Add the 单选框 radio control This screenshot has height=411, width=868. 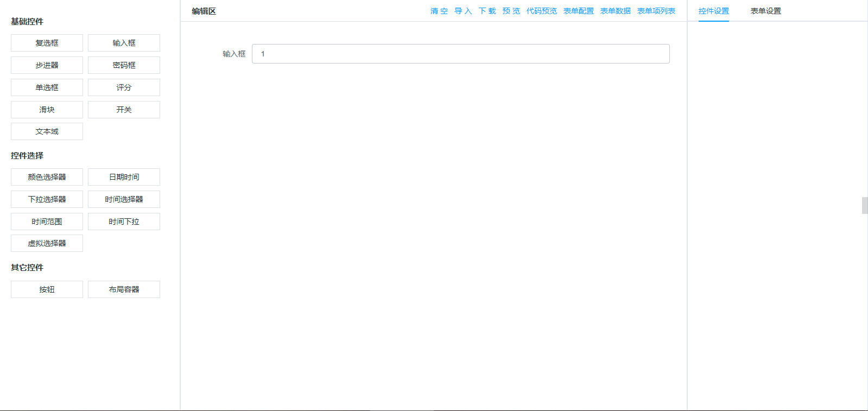47,87
